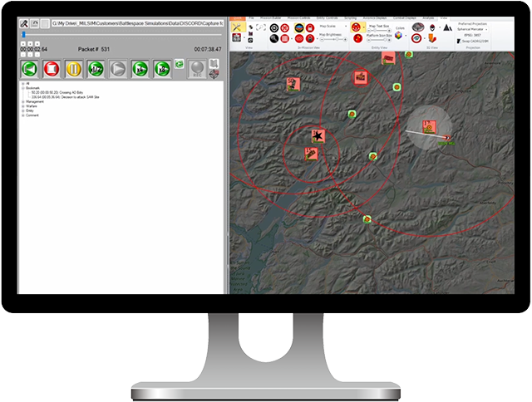This screenshot has width=532, height=402.
Task: Click the Map Brightness slider handle
Action: point(336,40)
